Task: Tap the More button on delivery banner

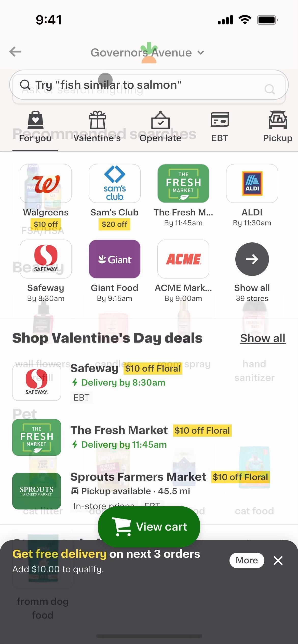Action: coord(247,560)
